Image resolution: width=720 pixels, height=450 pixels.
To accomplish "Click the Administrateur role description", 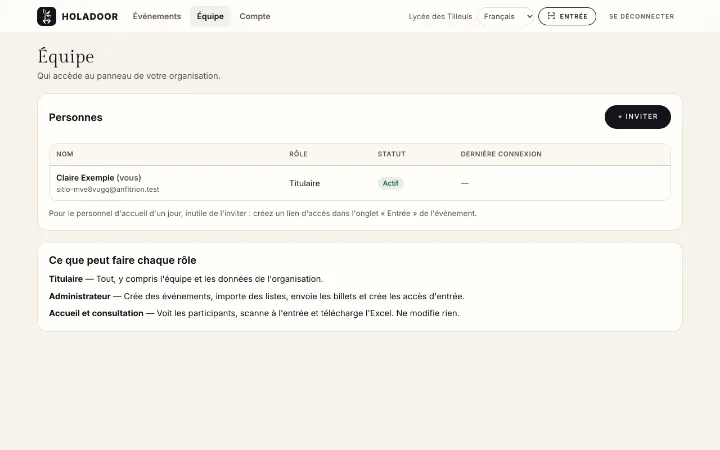I will 257,296.
